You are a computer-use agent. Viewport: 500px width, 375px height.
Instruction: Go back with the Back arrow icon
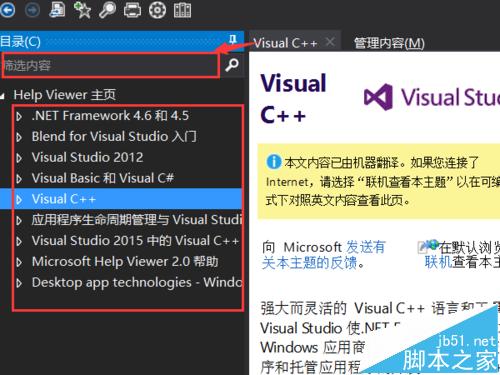7,10
